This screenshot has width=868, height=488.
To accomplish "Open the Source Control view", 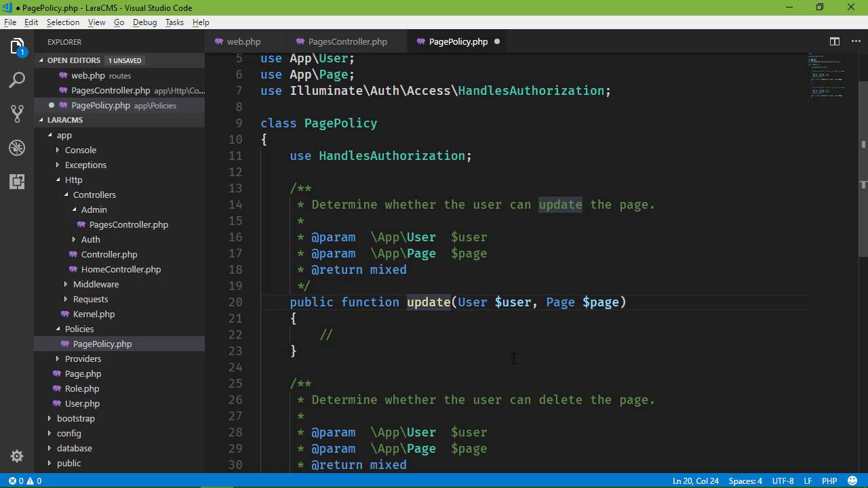I will 17,113.
